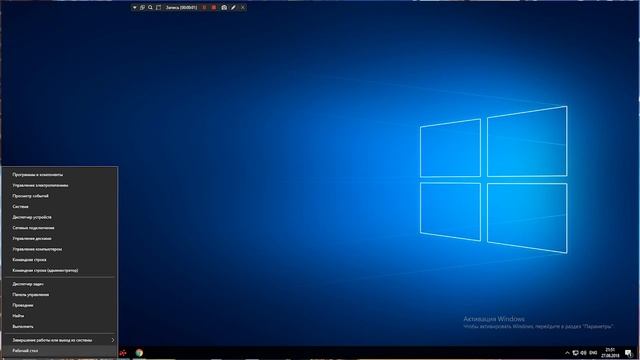Select the pencil draw tool in recorder
The image size is (640, 360).
[x=233, y=7]
